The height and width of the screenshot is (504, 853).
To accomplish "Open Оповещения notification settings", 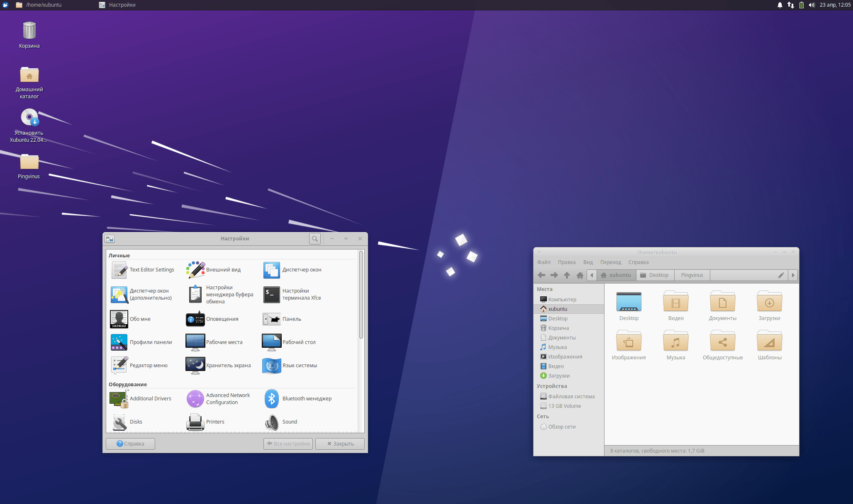I will (212, 319).
